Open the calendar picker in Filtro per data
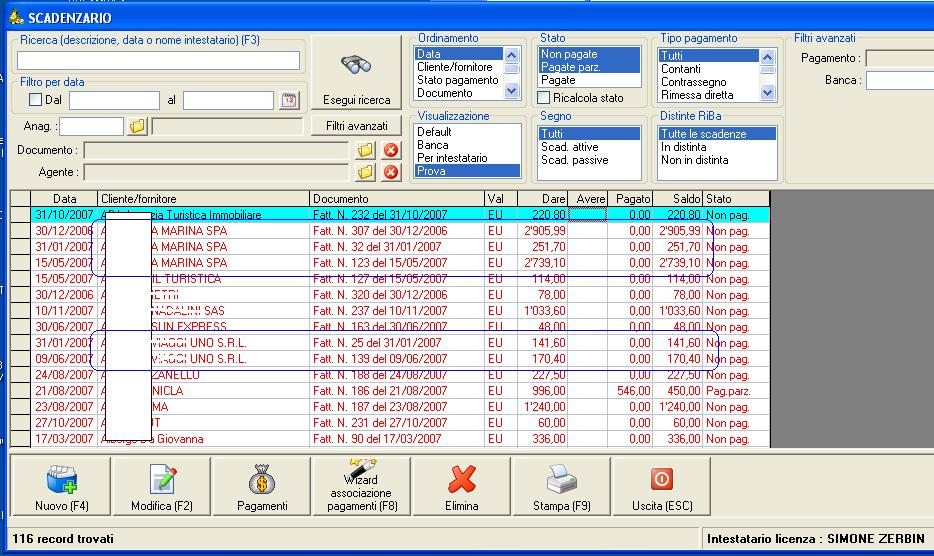The height and width of the screenshot is (556, 934). pos(289,100)
